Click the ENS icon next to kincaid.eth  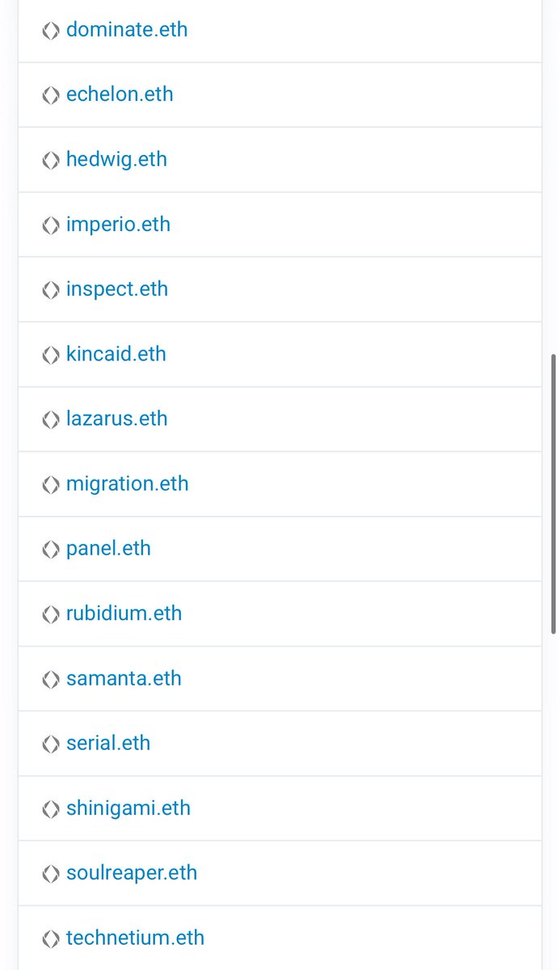pos(51,355)
